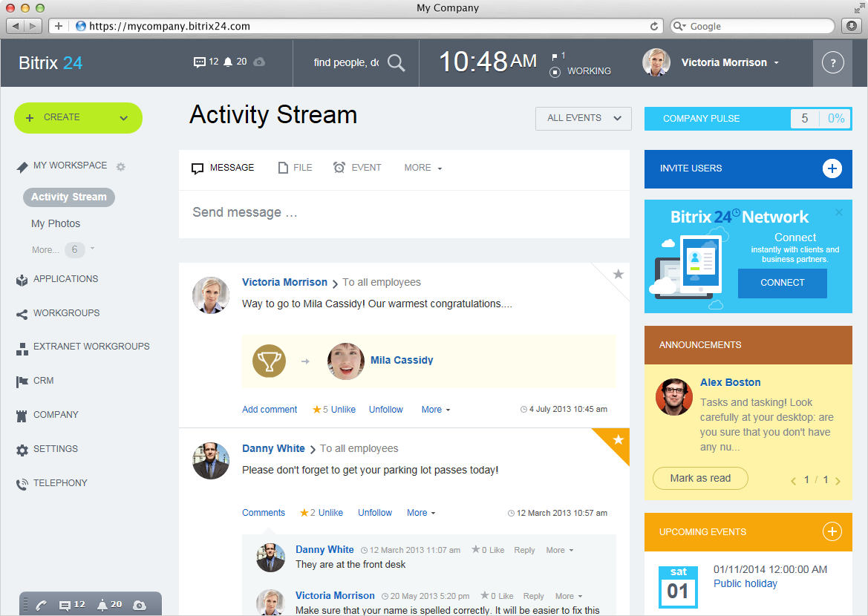Close the Bitrix24 Network banner
This screenshot has width=868, height=616.
point(838,212)
